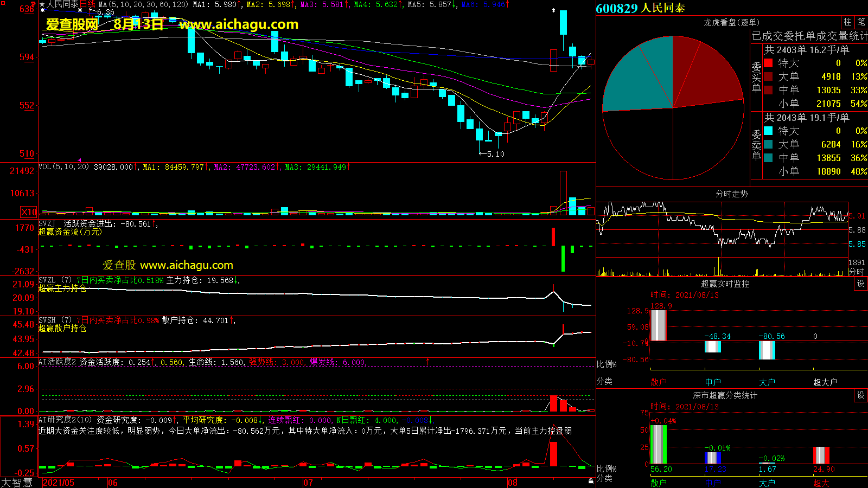868x488 pixels.
Task: Switch to 柱 bar view
Action: 847,22
